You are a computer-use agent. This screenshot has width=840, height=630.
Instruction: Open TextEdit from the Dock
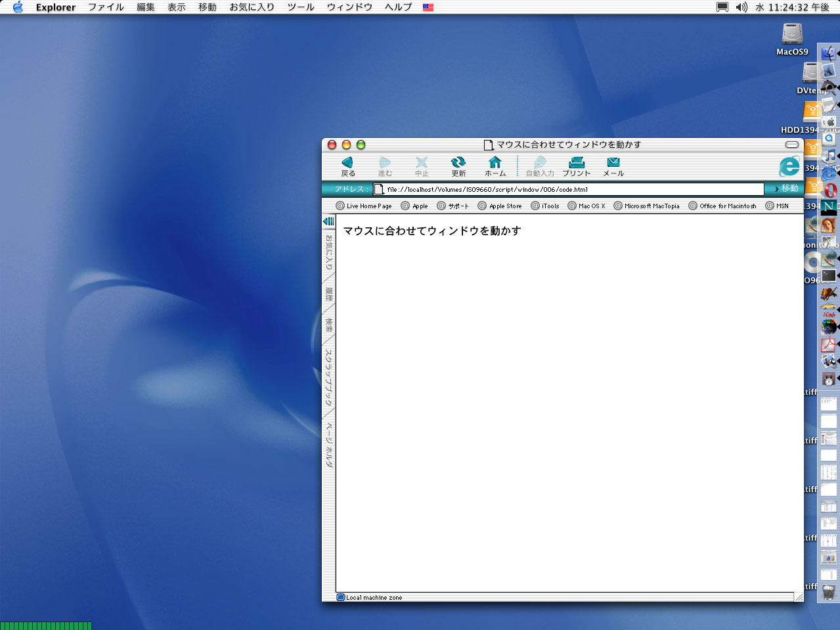pos(829,104)
